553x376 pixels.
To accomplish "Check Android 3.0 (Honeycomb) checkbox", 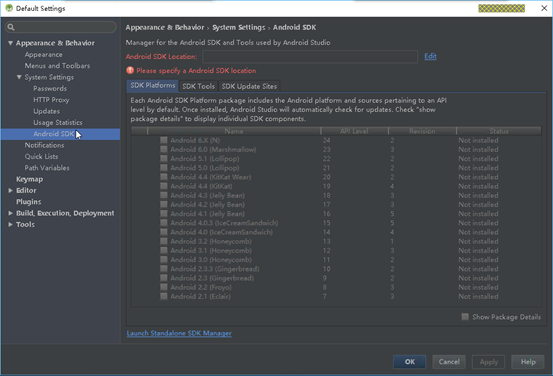I will pos(164,259).
